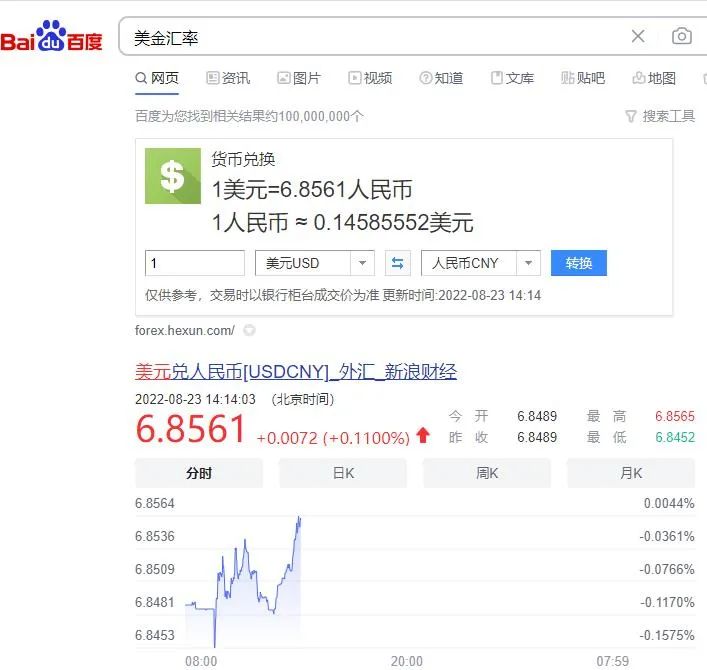707x670 pixels.
Task: Open 美元兑人民币[USDCNY] 新浪财经 result
Action: point(296,372)
